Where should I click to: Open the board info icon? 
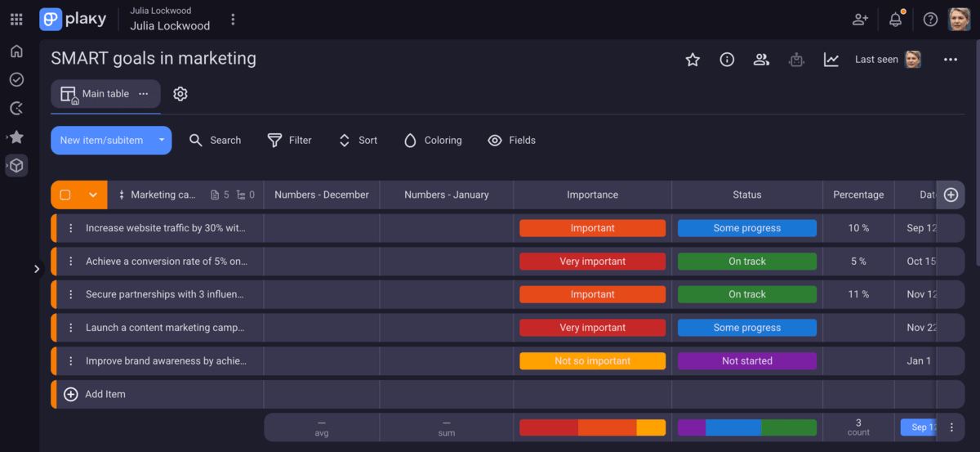(x=727, y=60)
